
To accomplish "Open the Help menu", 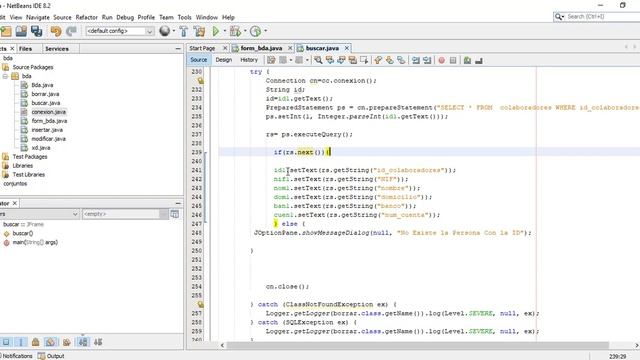I will pos(228,17).
